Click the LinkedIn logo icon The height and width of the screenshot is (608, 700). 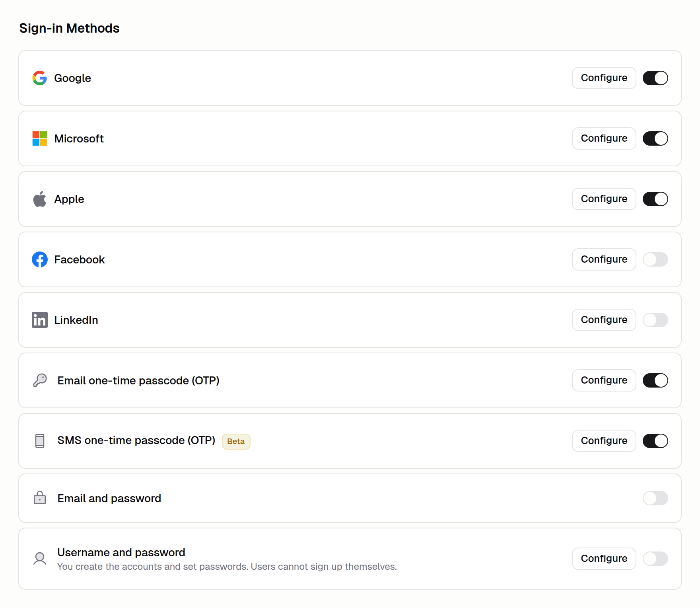click(40, 320)
